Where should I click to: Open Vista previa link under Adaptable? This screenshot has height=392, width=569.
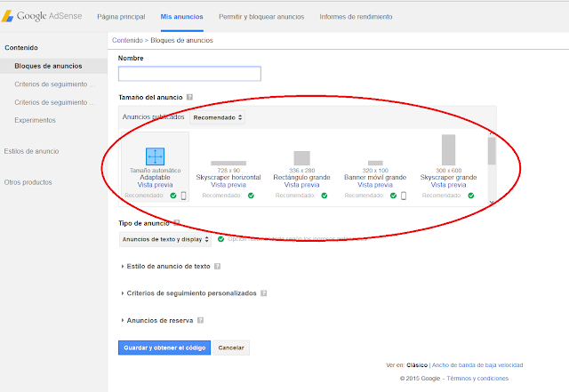[155, 185]
